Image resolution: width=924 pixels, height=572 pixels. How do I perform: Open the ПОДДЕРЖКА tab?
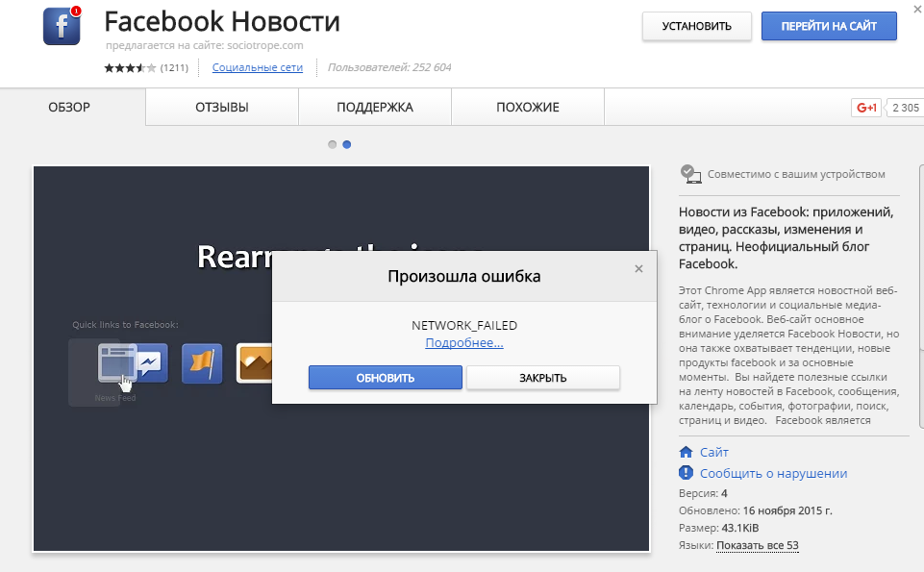(375, 108)
